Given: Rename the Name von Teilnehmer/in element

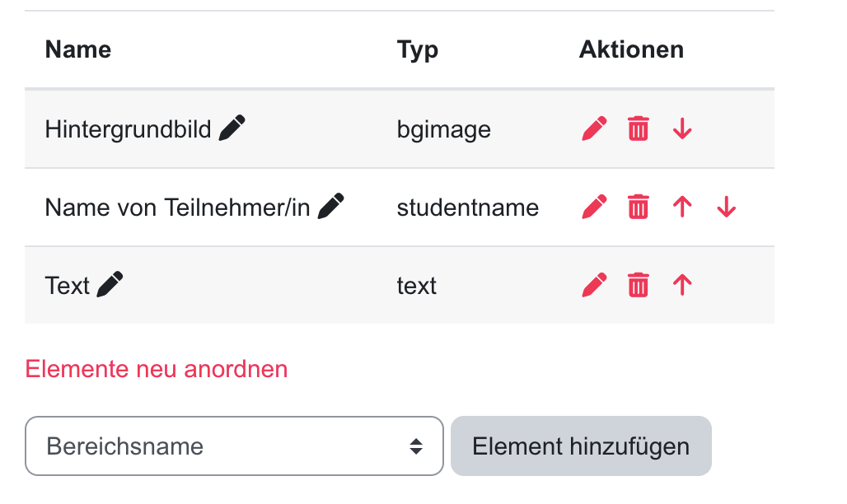Looking at the screenshot, I should point(333,206).
